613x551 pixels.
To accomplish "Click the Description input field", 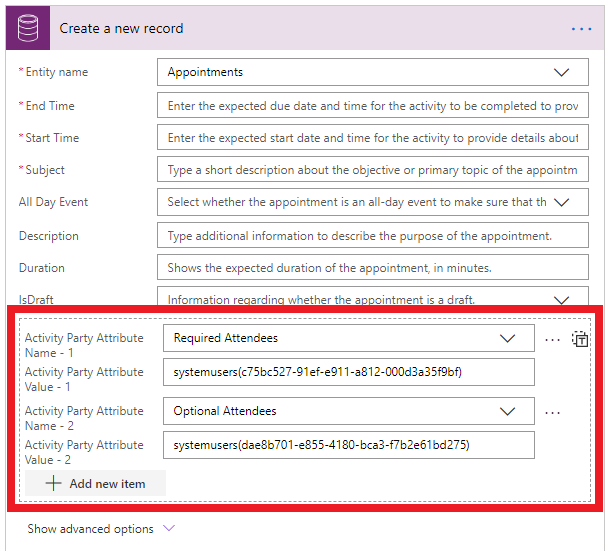I will click(372, 236).
